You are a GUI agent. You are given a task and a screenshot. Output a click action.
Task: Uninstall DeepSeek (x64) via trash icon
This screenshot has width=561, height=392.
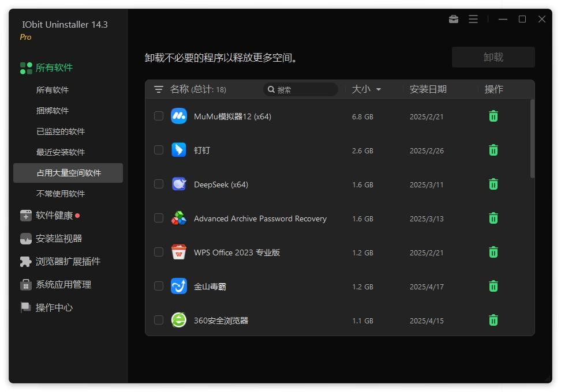click(493, 184)
